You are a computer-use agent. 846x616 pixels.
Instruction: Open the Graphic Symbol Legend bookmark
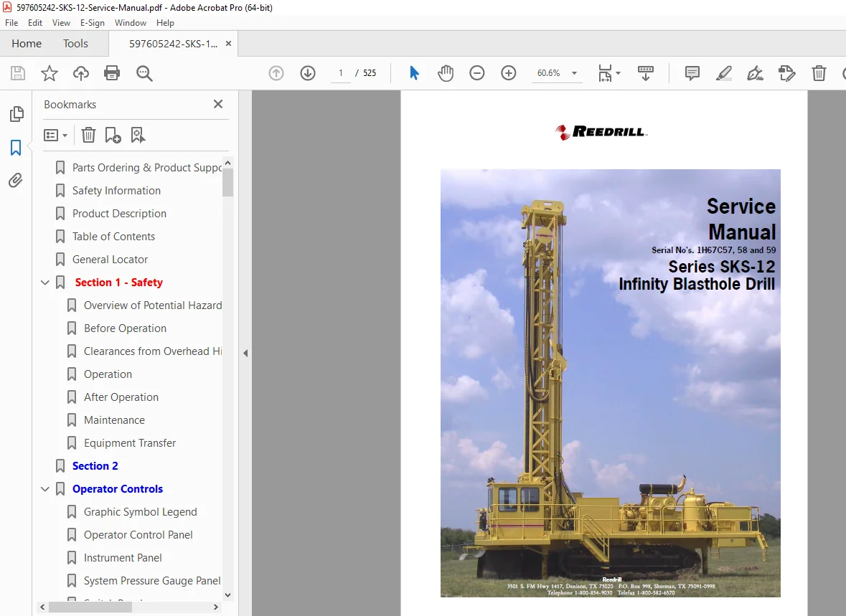pos(140,512)
